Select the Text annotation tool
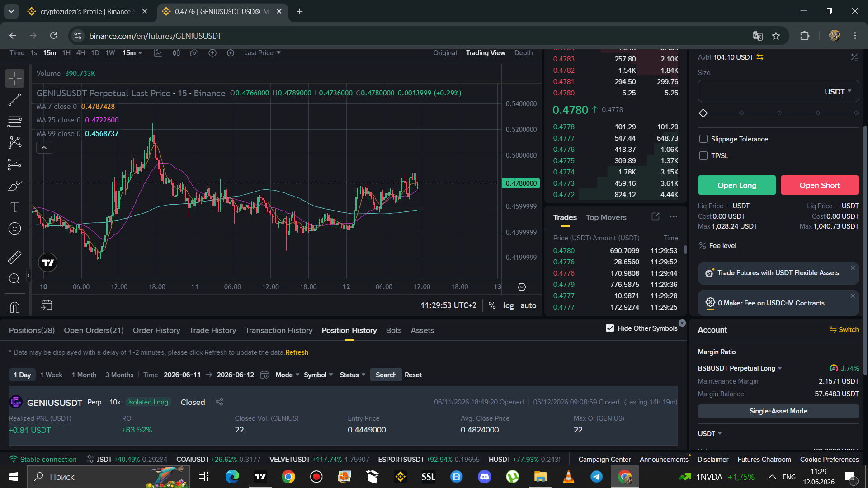 pos(15,207)
